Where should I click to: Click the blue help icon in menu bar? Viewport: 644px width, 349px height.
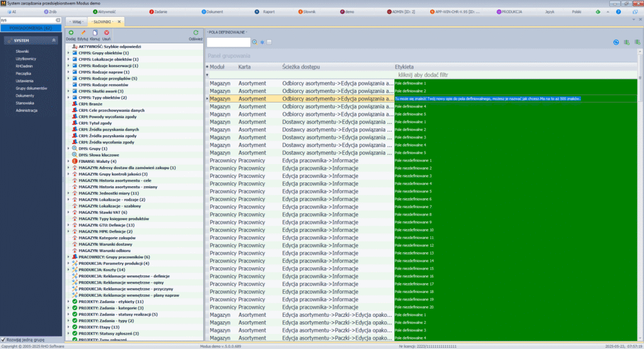619,12
